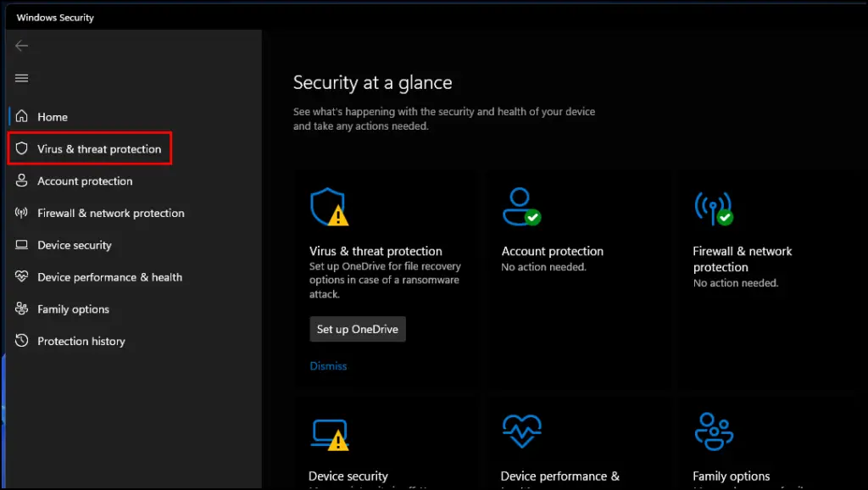Click the 'Virus & threat protection' card title

pyautogui.click(x=376, y=251)
